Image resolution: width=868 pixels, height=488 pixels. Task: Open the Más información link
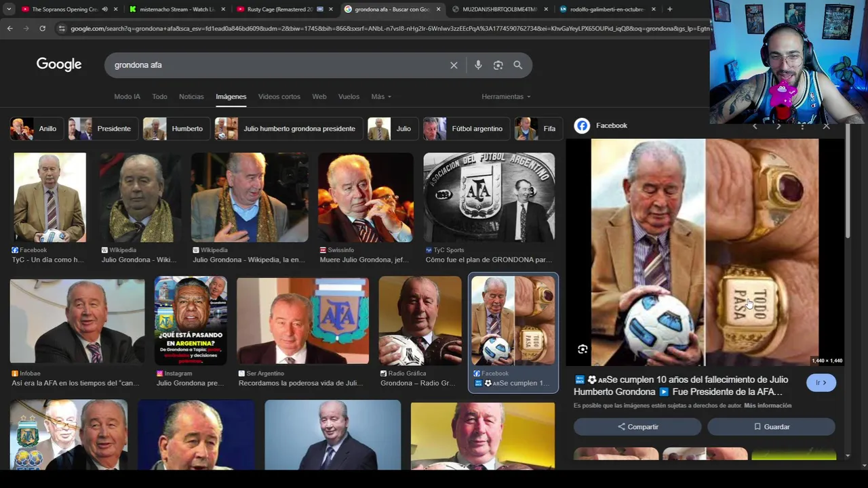click(768, 405)
